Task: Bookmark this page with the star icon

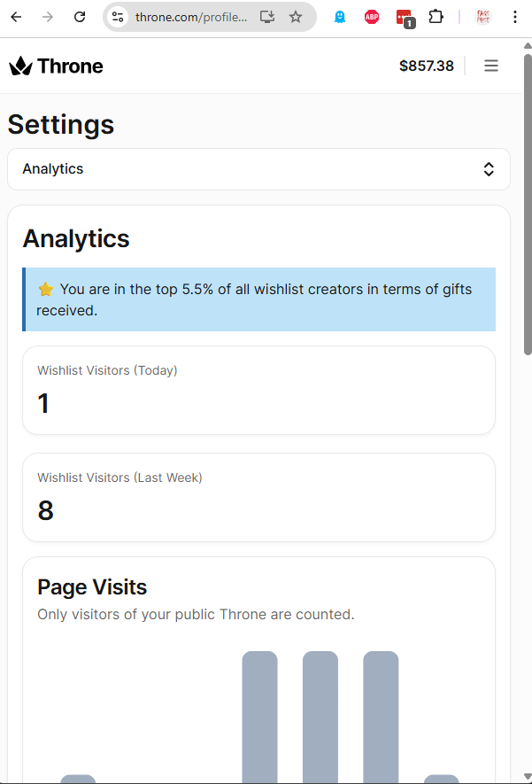Action: click(296, 17)
